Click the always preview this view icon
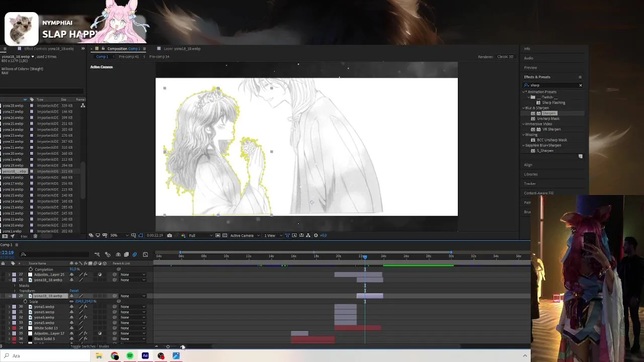The image size is (644, 362). [x=91, y=235]
